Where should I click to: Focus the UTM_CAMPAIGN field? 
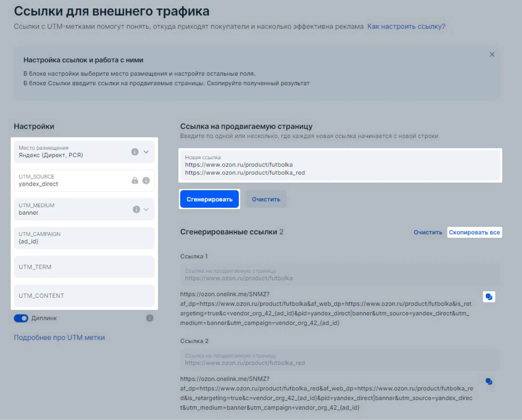[84, 238]
